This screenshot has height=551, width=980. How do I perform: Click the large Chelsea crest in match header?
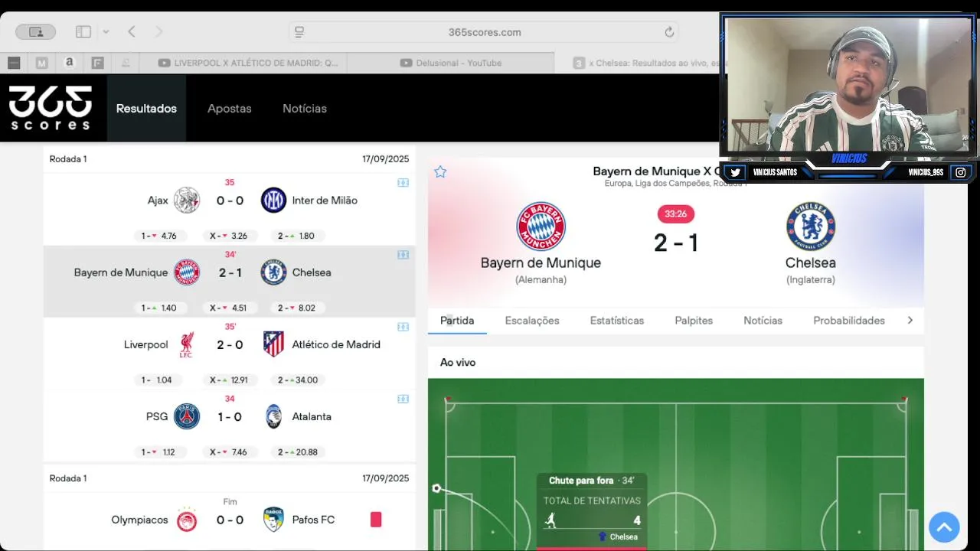[x=811, y=227]
